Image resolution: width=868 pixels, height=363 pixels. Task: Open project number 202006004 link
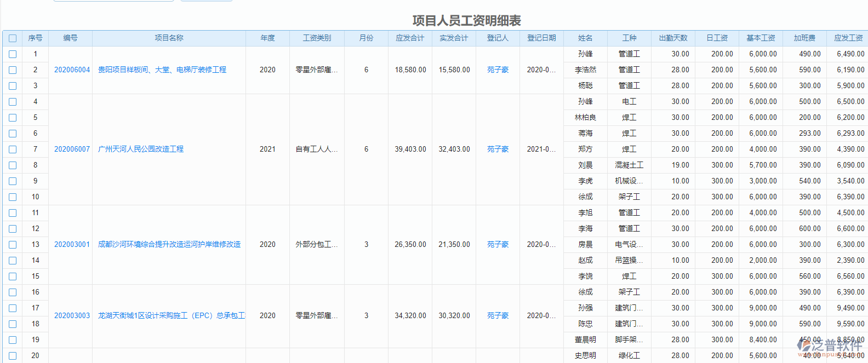[x=72, y=70]
